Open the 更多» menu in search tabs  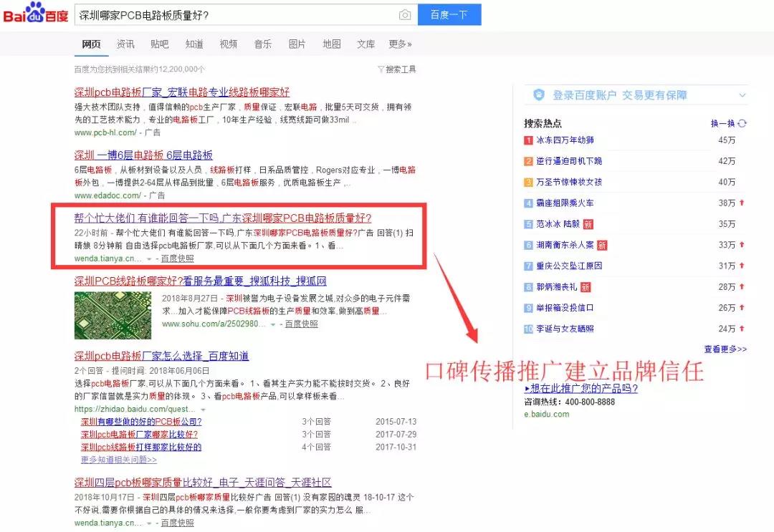click(400, 44)
